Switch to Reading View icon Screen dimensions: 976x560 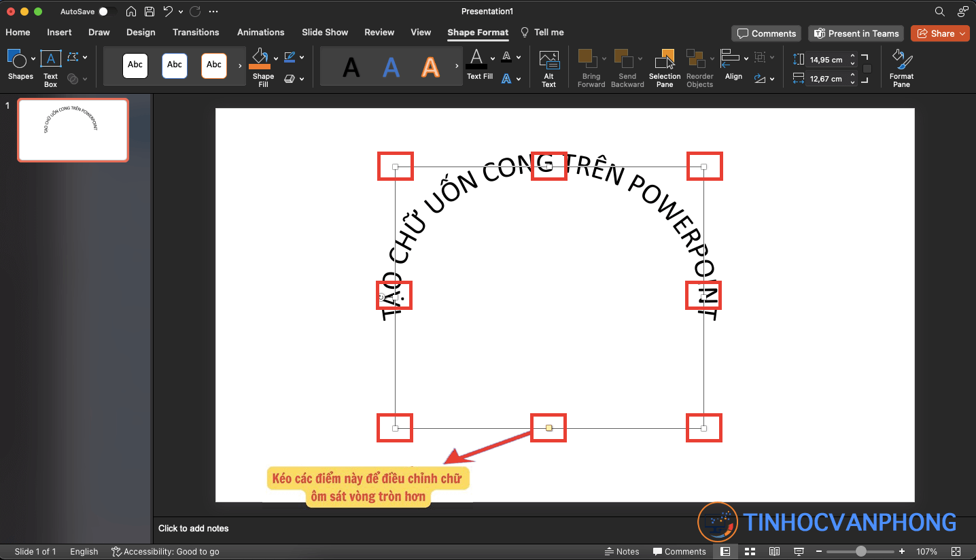(x=774, y=551)
